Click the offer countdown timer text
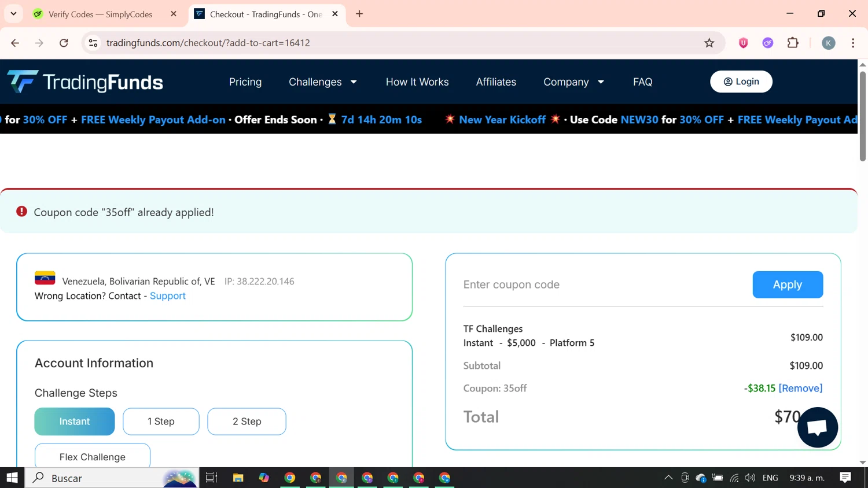 point(381,120)
